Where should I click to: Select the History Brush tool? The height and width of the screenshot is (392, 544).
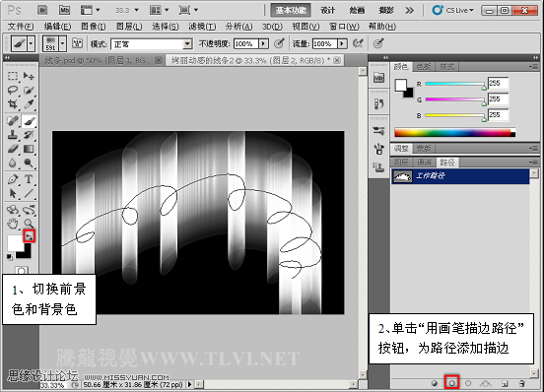pos(29,135)
